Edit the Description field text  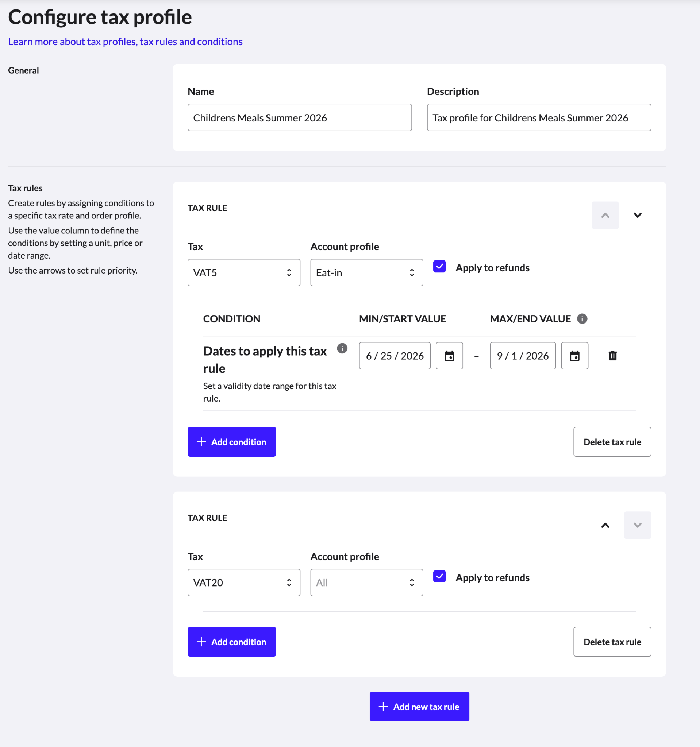click(x=539, y=117)
